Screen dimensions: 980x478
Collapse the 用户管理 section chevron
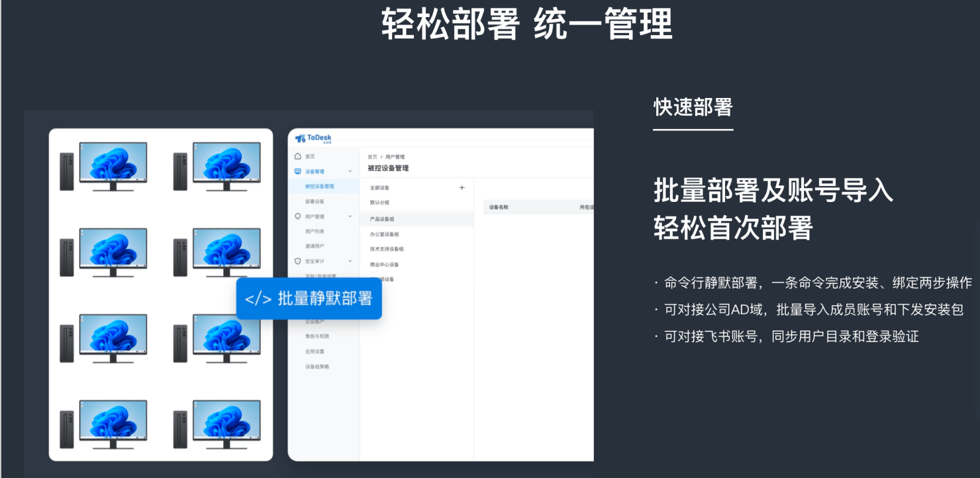tap(350, 216)
